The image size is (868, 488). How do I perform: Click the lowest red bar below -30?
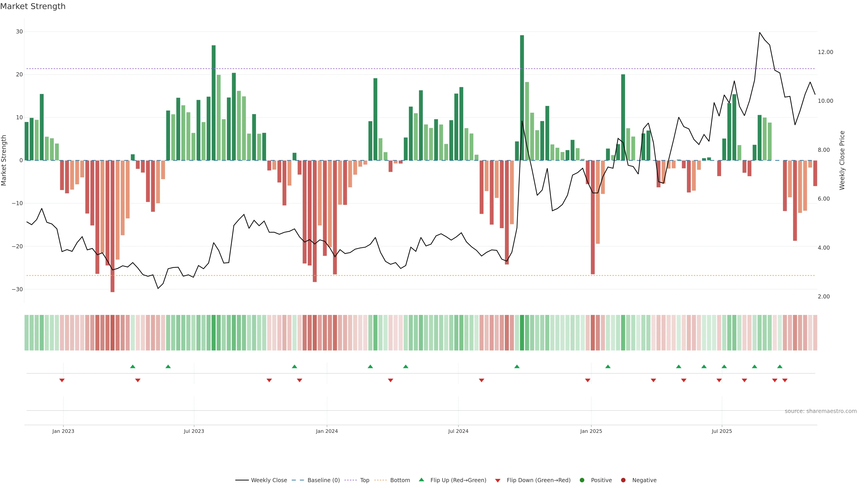coord(113,226)
